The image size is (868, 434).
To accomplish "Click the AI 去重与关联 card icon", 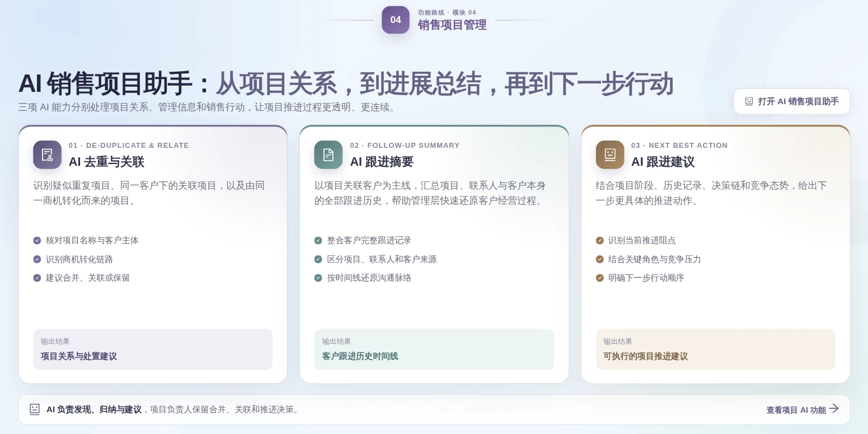I will pyautogui.click(x=47, y=155).
